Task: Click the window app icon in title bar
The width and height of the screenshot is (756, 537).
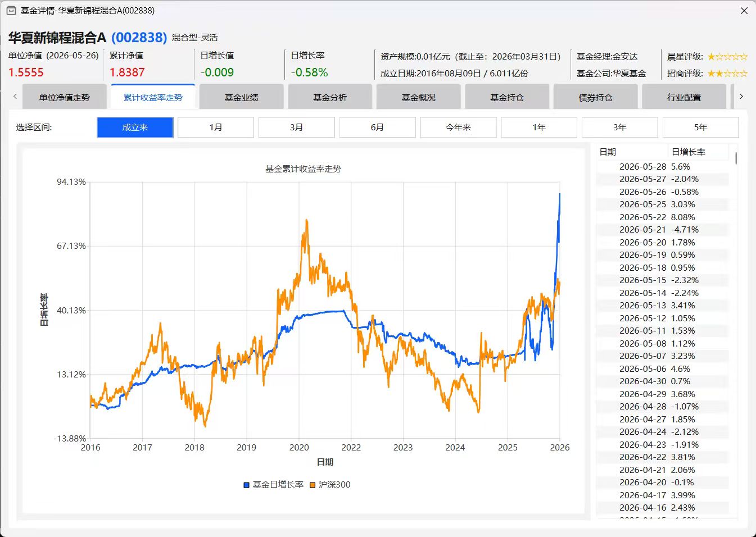Action: tap(11, 11)
